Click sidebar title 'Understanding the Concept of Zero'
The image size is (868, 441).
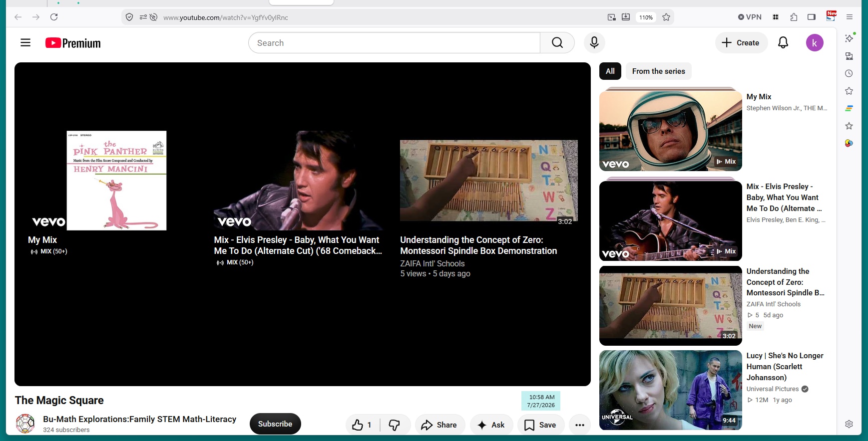pos(786,282)
